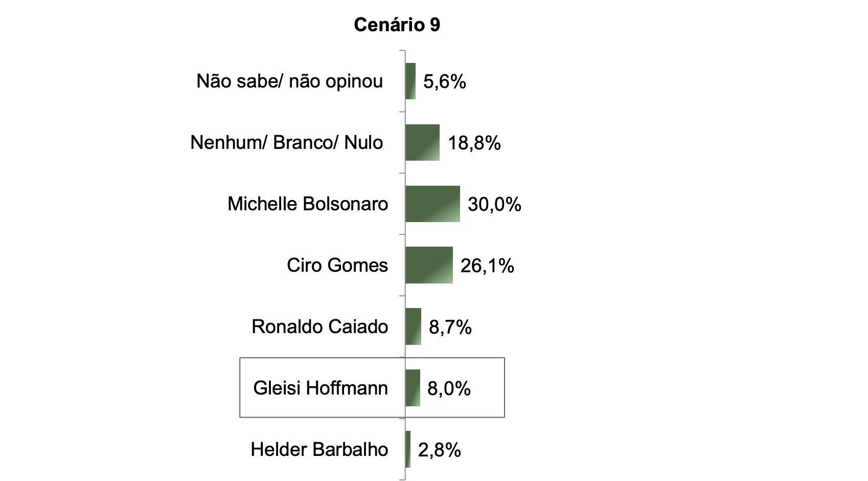Image resolution: width=868 pixels, height=481 pixels.
Task: Click the Ciro Gomes category label
Action: pos(337,265)
